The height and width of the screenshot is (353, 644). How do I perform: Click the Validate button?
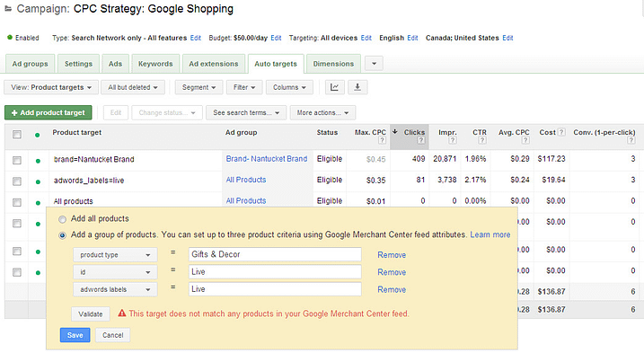point(91,314)
